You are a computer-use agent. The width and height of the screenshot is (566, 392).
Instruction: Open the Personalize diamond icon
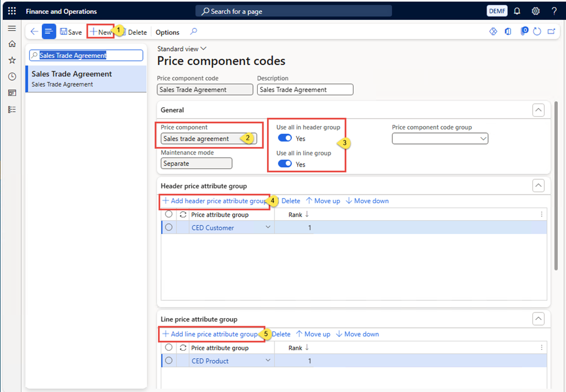point(493,32)
